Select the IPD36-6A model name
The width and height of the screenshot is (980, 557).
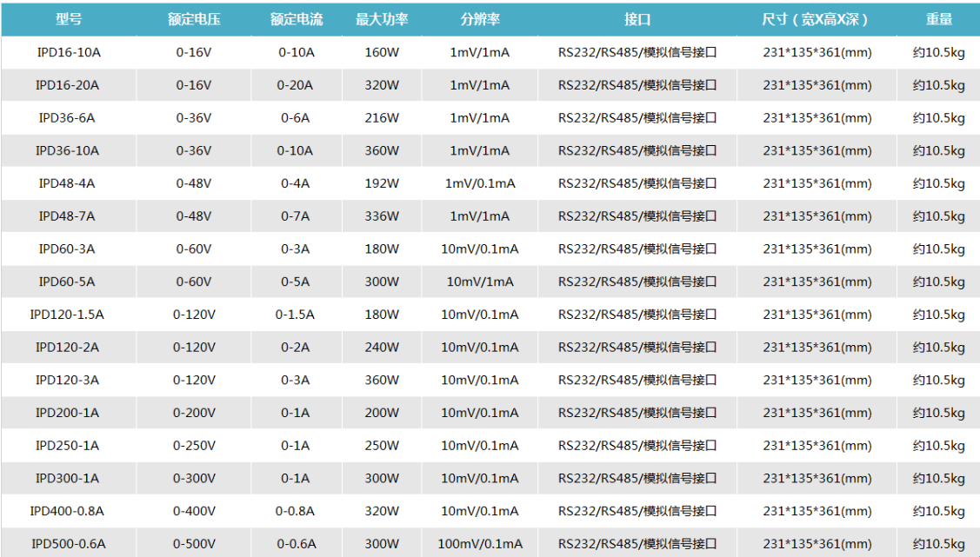pyautogui.click(x=67, y=118)
